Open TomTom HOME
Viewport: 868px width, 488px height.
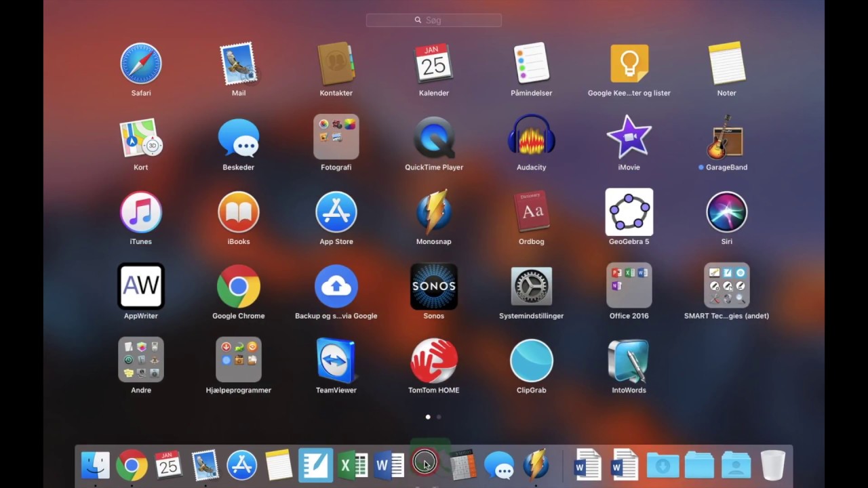pyautogui.click(x=434, y=361)
